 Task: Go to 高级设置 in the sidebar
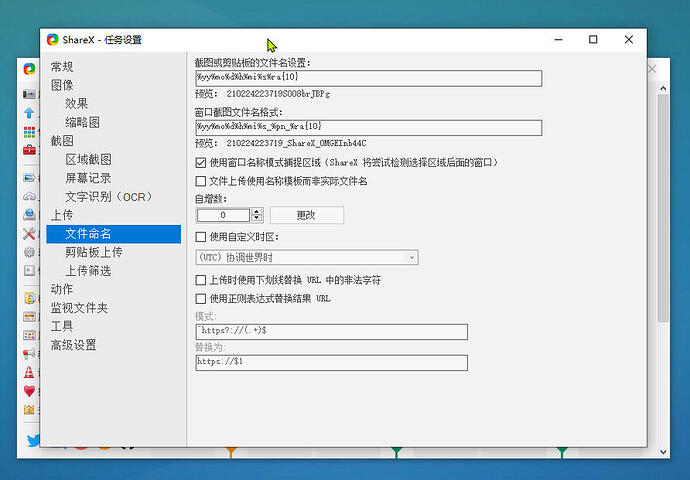click(x=73, y=345)
